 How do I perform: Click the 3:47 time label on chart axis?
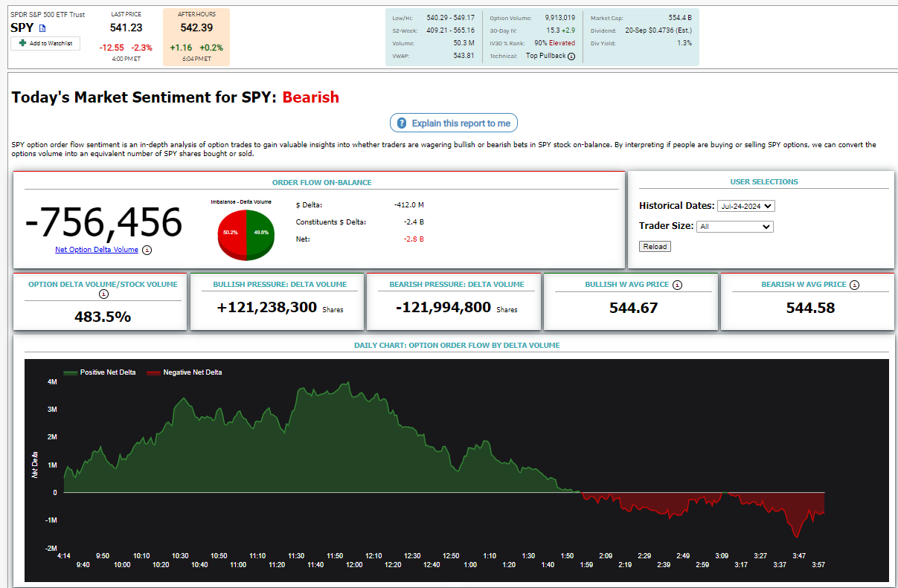click(800, 556)
